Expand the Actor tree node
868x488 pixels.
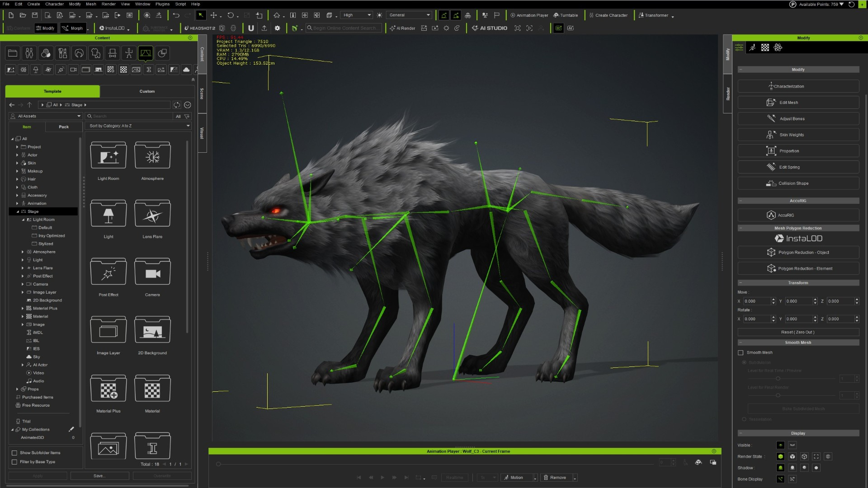coord(17,155)
